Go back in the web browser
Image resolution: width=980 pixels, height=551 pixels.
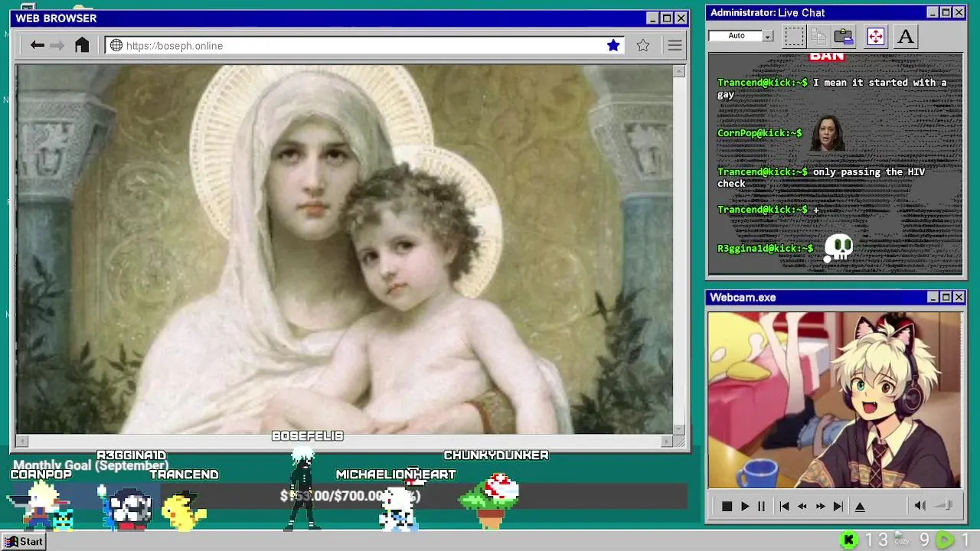[37, 45]
